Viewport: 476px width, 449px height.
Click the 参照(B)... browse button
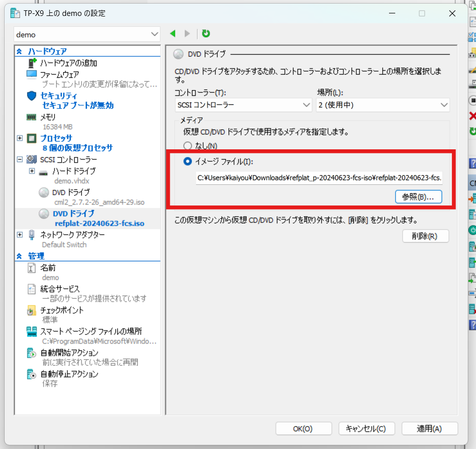[418, 197]
